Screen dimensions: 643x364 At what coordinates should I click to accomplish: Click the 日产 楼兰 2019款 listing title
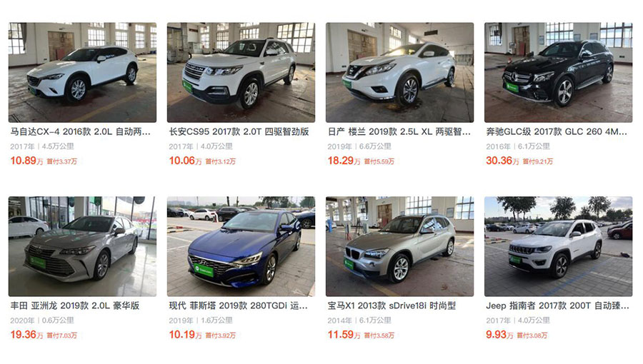399,132
